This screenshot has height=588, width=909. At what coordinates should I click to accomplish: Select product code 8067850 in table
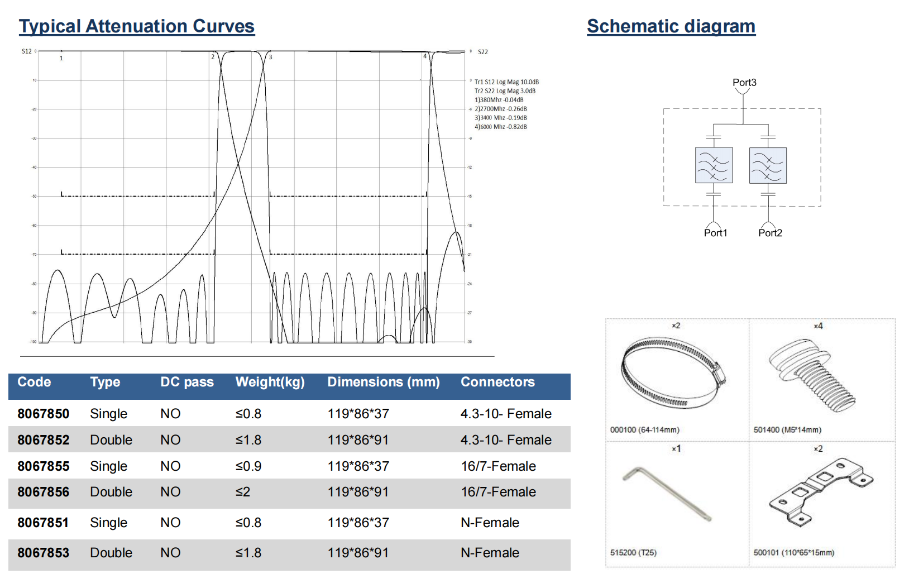(x=44, y=414)
